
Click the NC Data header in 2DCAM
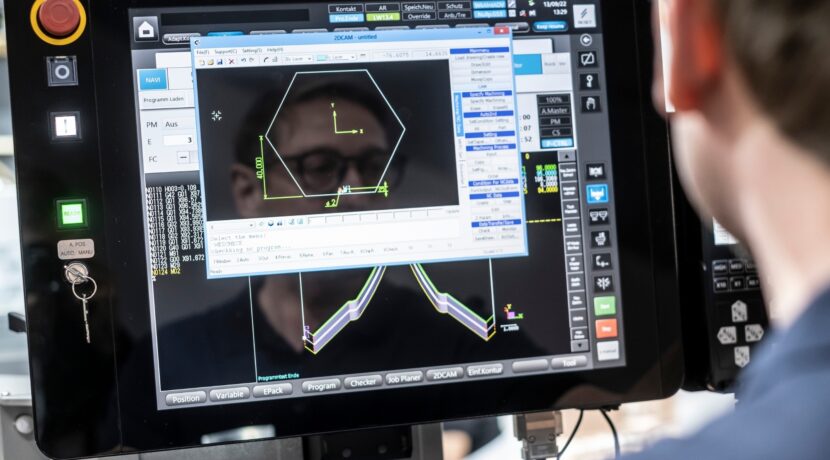[494, 195]
